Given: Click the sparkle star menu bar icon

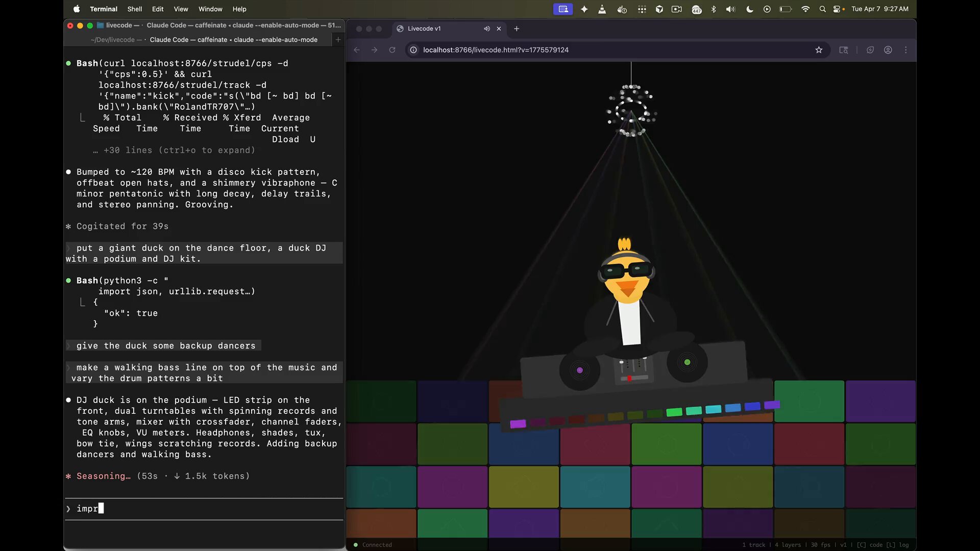Looking at the screenshot, I should 584,9.
